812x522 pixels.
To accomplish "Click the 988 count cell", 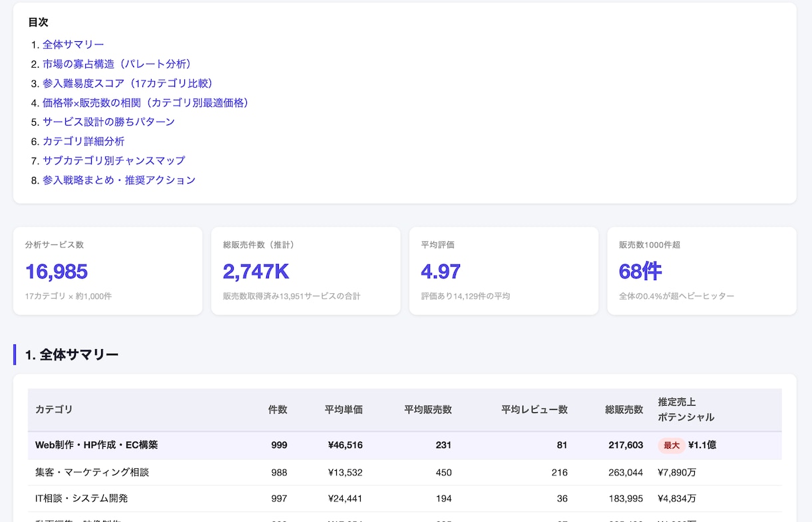I will tap(279, 473).
